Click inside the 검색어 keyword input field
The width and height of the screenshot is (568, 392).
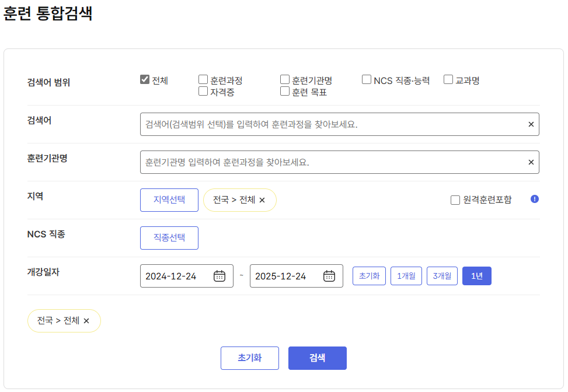click(x=321, y=124)
